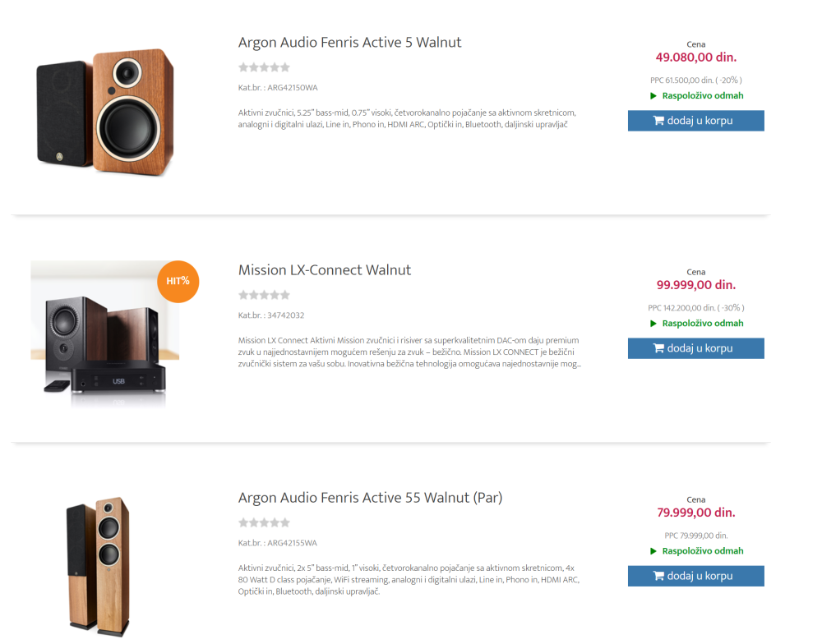
Task: Open Argon Audio Fenris Active 5 Walnut title
Action: click(x=349, y=43)
